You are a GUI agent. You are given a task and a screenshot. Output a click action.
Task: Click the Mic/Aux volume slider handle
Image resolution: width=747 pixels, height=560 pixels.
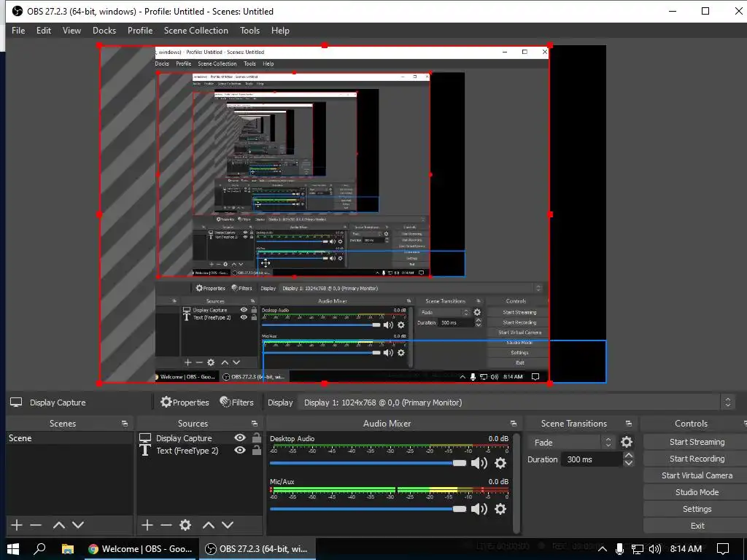[x=460, y=509]
